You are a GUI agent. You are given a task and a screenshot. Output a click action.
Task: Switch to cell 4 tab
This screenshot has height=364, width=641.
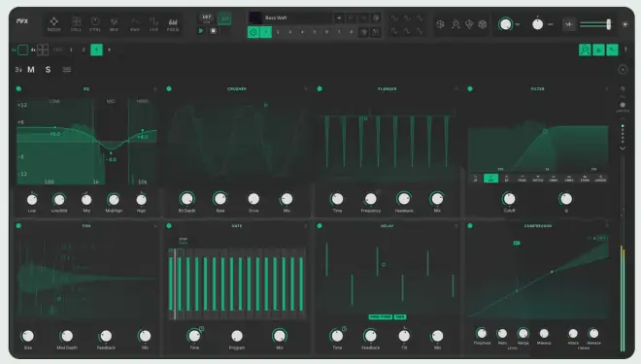click(109, 50)
